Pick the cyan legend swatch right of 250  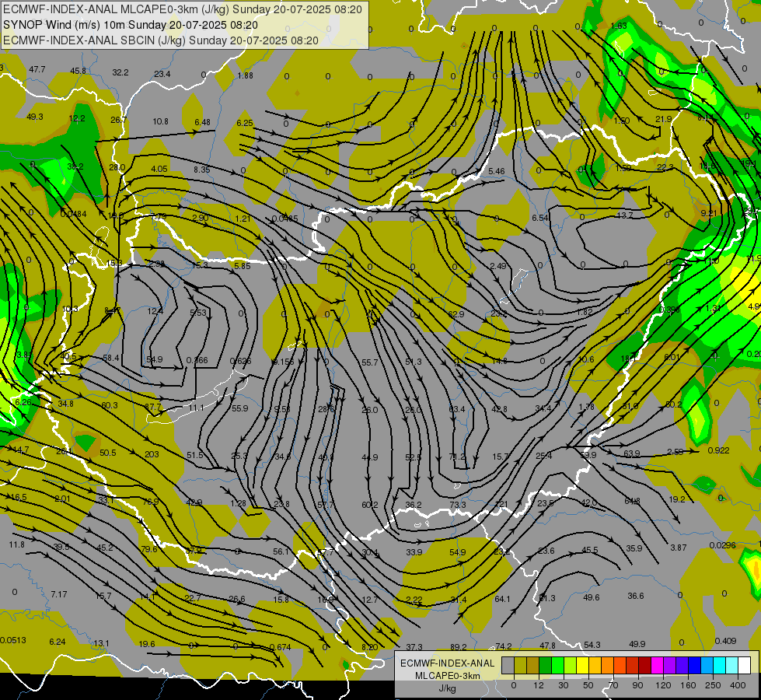[x=720, y=665]
